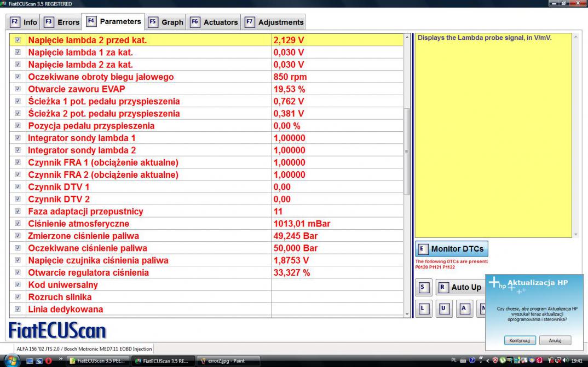Expand hidden quick launch icons chevron
588x367 pixels.
tap(60, 361)
